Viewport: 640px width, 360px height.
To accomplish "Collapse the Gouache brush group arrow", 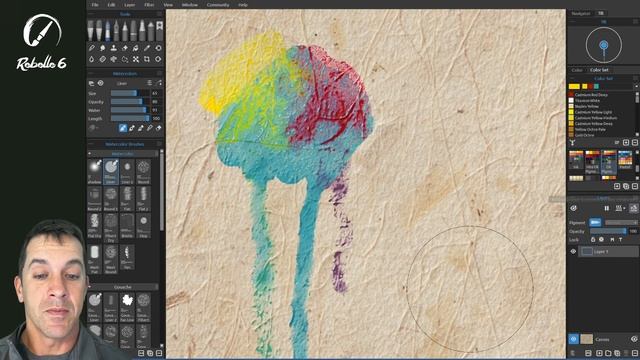I will pyautogui.click(x=89, y=287).
